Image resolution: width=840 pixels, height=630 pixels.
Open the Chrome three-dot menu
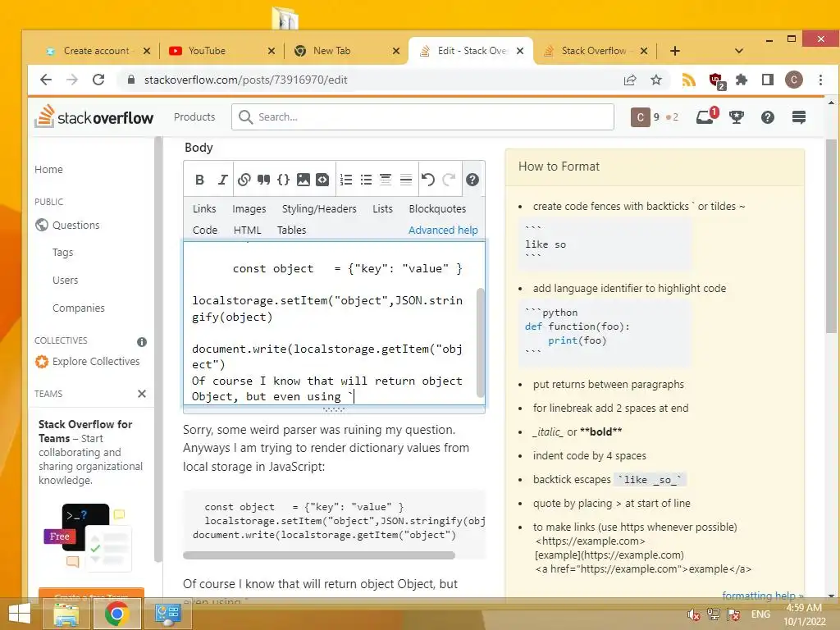click(x=820, y=80)
